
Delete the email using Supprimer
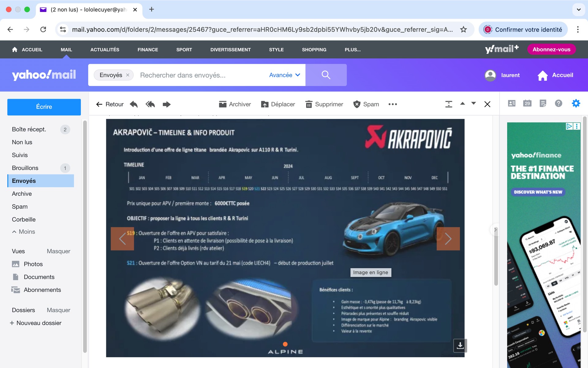coord(324,104)
